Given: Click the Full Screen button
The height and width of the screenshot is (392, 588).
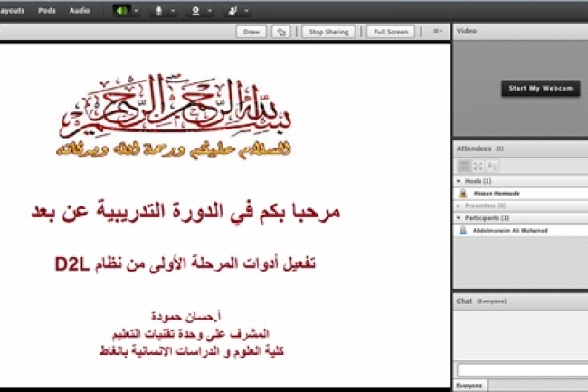Looking at the screenshot, I should [x=391, y=32].
